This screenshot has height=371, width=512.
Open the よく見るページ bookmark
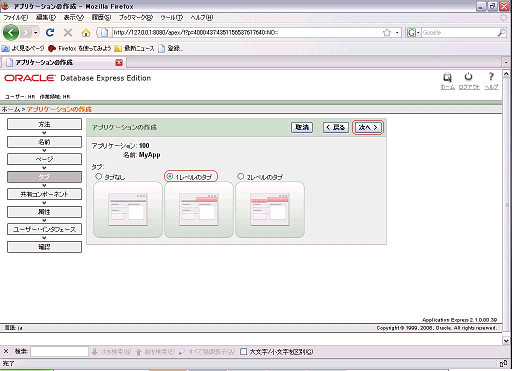(x=23, y=49)
